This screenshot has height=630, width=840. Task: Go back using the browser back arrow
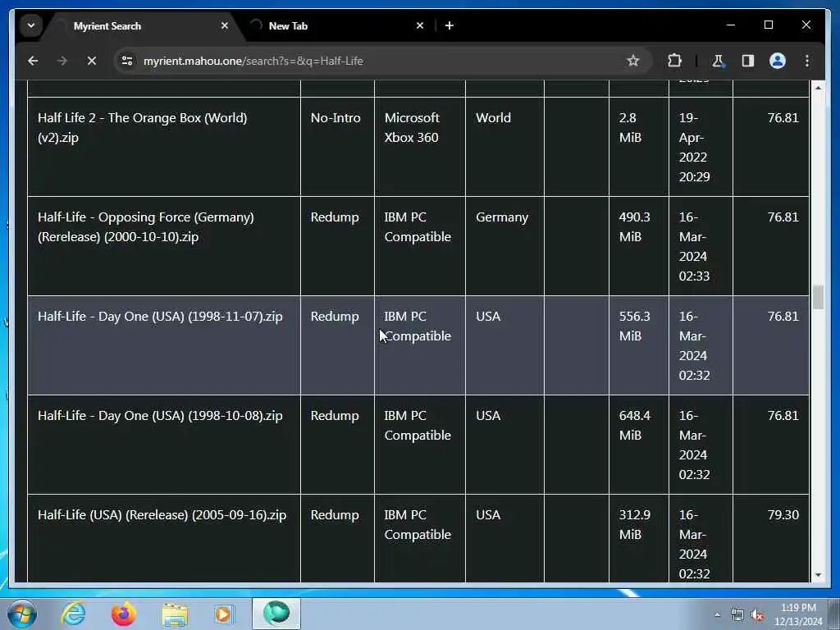coord(33,61)
